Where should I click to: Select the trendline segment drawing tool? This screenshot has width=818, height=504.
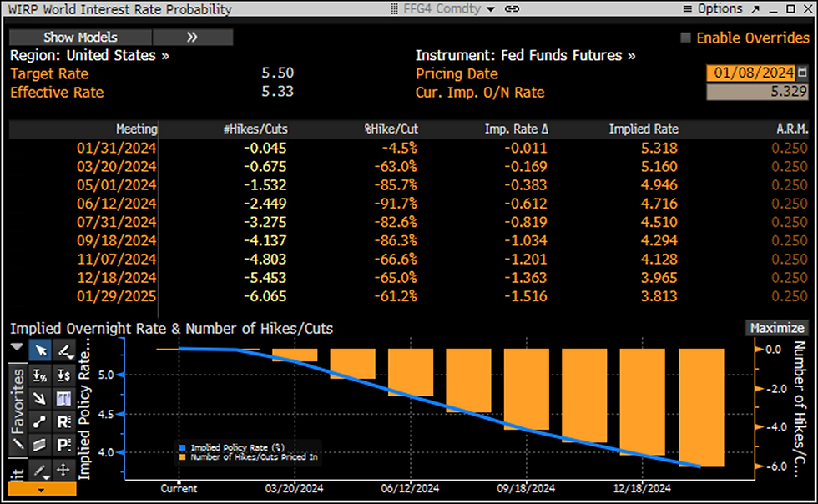click(x=40, y=420)
